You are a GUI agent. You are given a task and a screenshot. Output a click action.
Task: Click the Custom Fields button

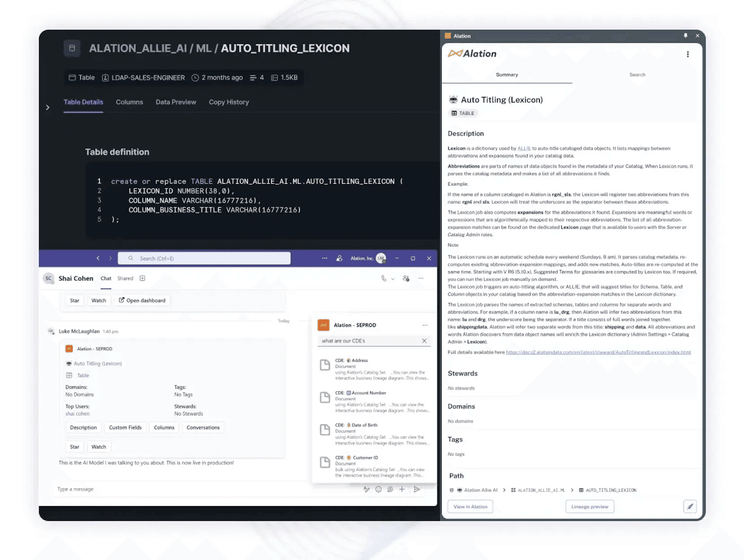click(125, 428)
